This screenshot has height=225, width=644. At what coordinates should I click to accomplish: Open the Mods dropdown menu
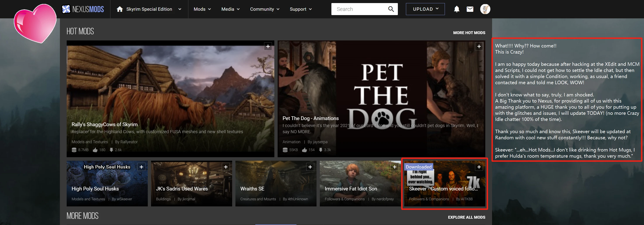point(202,9)
